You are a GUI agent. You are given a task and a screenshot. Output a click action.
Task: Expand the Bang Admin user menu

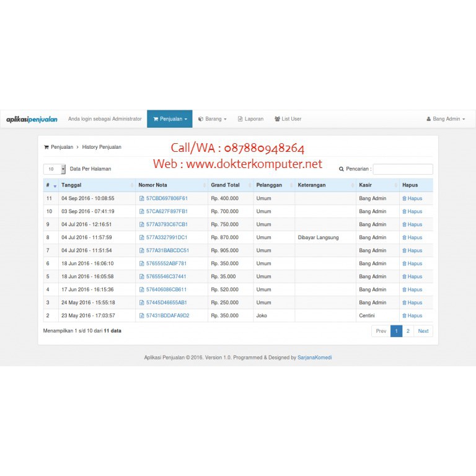pyautogui.click(x=446, y=119)
